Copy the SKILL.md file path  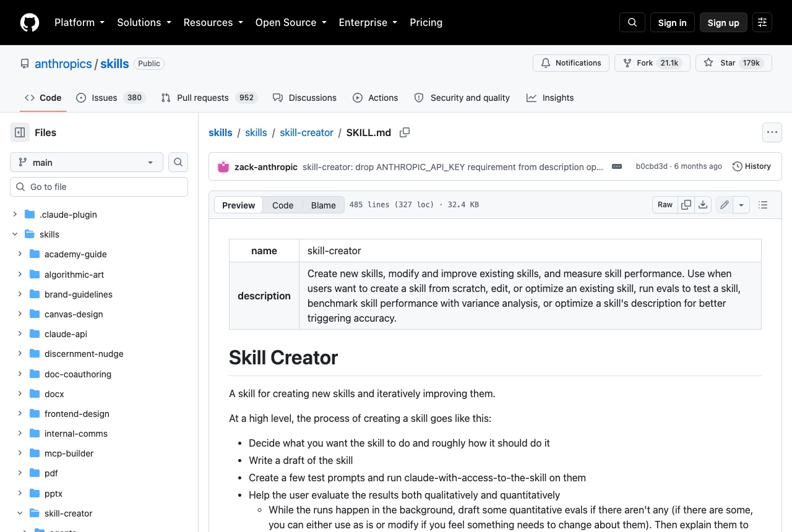click(405, 132)
